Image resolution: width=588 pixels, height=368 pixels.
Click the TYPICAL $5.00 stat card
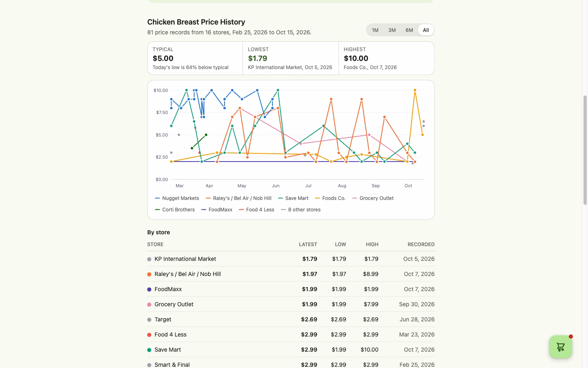tap(195, 58)
